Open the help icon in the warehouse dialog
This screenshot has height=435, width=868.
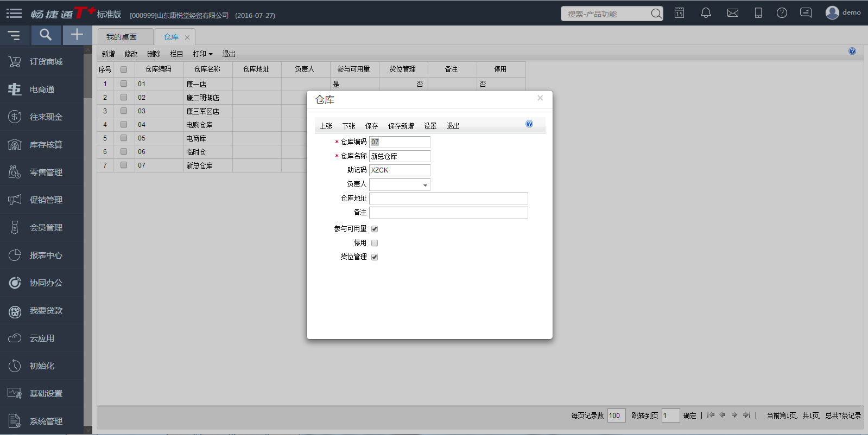(x=529, y=124)
